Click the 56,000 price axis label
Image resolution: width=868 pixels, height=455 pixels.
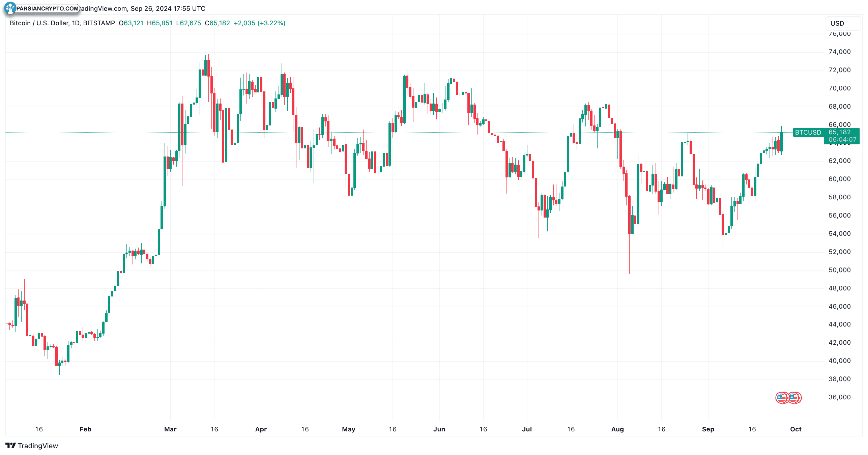pos(839,216)
